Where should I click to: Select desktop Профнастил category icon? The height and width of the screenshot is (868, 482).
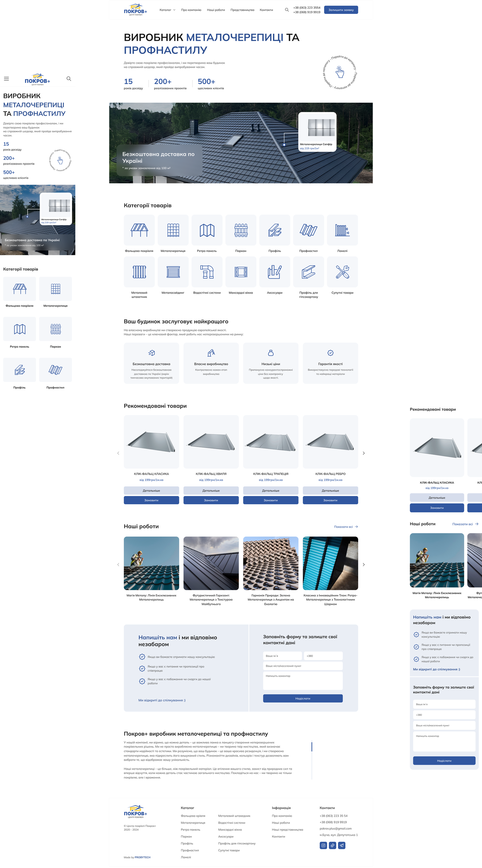tap(308, 230)
